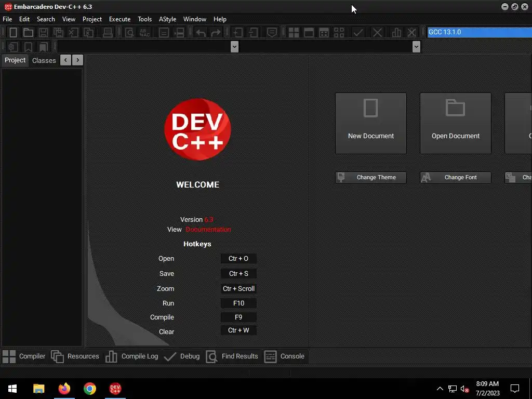Viewport: 532px width, 399px height.
Task: Open the Debug bottom tab
Action: point(182,356)
